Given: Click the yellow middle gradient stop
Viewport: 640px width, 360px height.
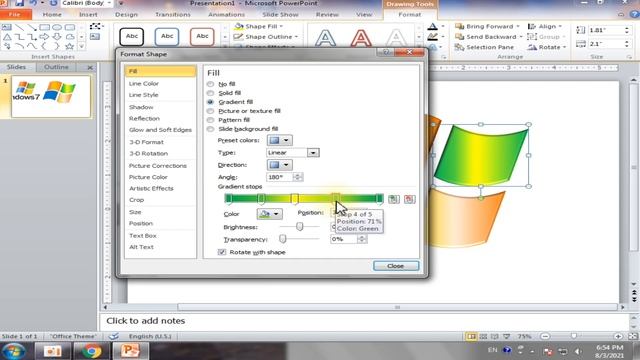Looking at the screenshot, I should click(294, 199).
